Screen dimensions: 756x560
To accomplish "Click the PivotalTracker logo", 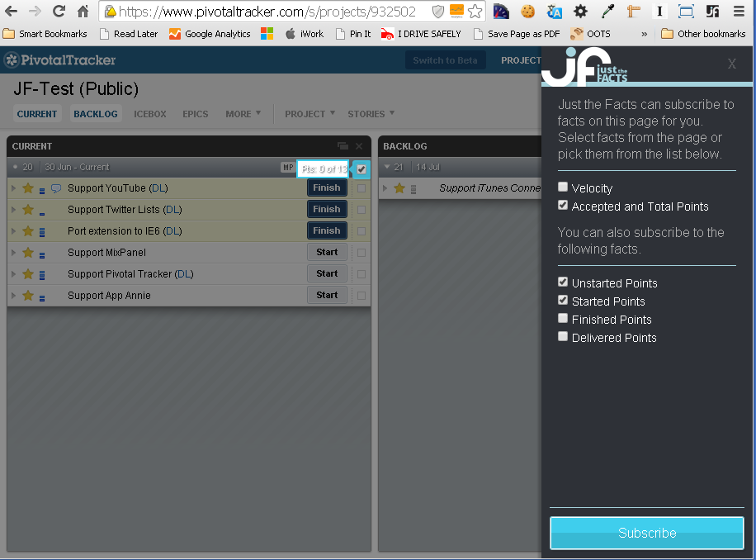I will (x=60, y=60).
